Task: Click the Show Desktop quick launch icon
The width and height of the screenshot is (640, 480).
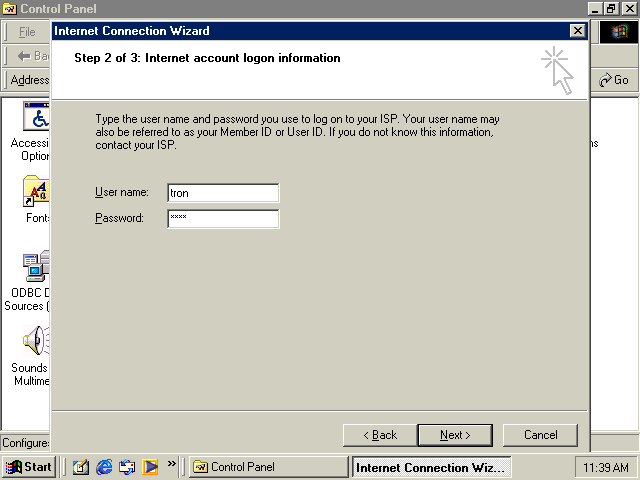Action: click(x=80, y=467)
